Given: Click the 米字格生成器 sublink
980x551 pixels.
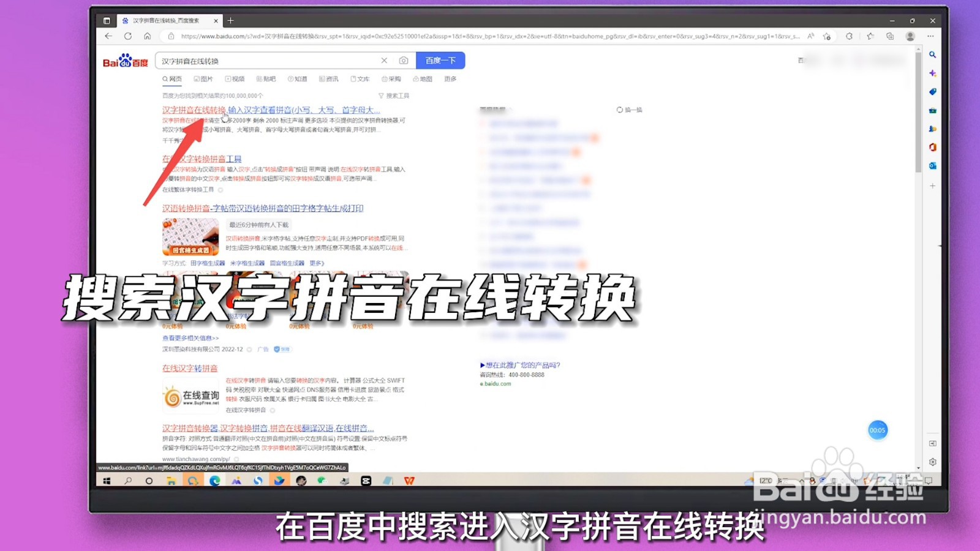Looking at the screenshot, I should point(247,263).
